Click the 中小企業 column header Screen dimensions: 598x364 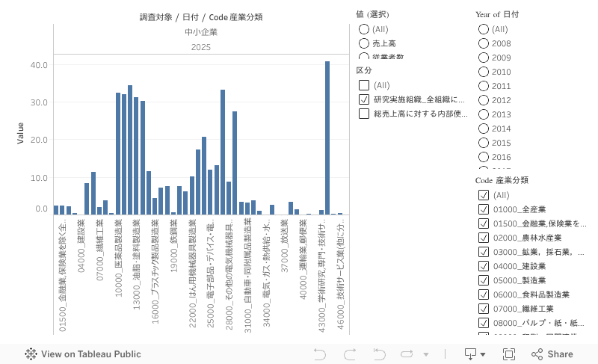pos(201,32)
